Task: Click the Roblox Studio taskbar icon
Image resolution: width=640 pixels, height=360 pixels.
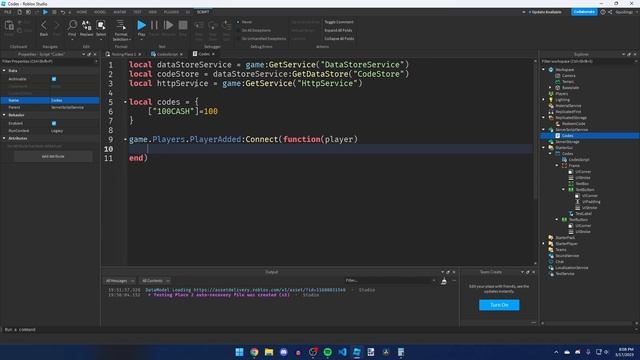Action: (x=357, y=352)
